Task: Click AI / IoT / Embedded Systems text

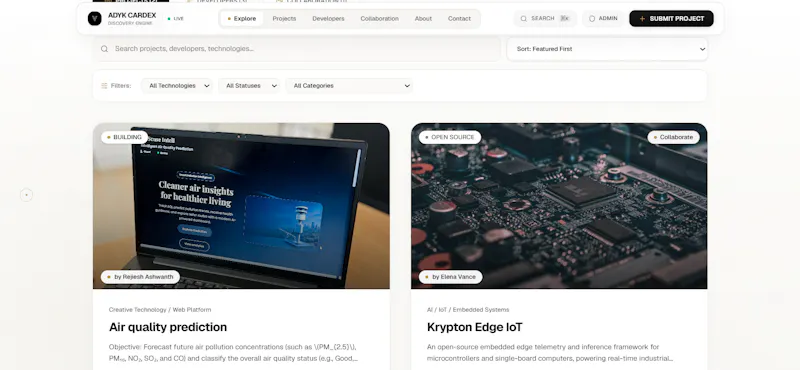Action: pyautogui.click(x=468, y=310)
